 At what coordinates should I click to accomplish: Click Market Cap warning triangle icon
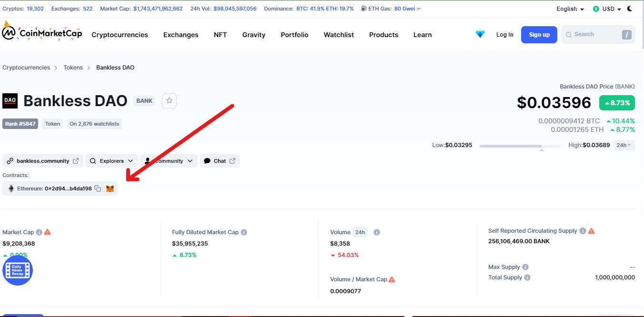point(47,232)
